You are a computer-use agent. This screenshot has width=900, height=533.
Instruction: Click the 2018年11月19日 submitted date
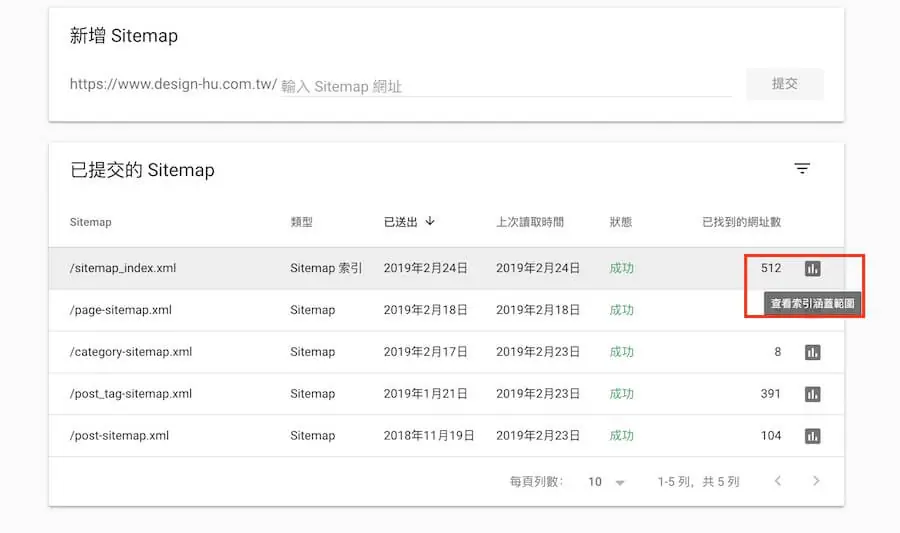(429, 435)
